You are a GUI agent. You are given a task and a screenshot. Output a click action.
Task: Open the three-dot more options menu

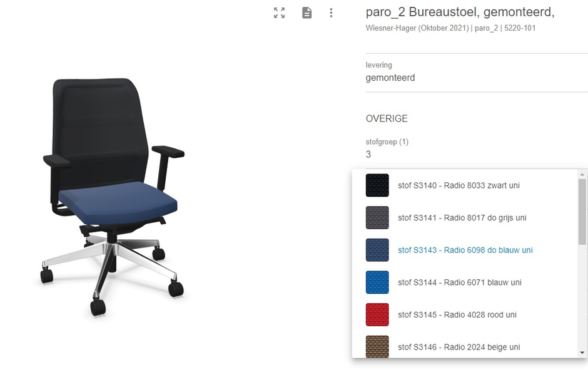point(331,13)
